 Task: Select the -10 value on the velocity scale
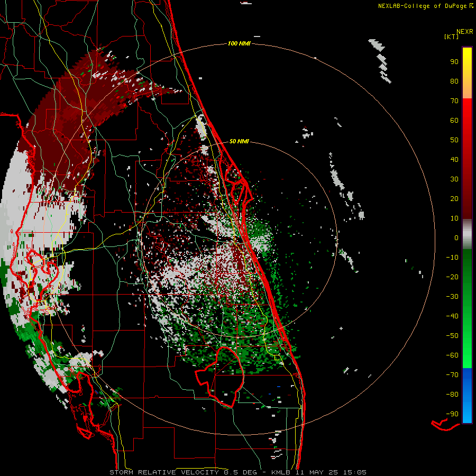click(x=452, y=258)
